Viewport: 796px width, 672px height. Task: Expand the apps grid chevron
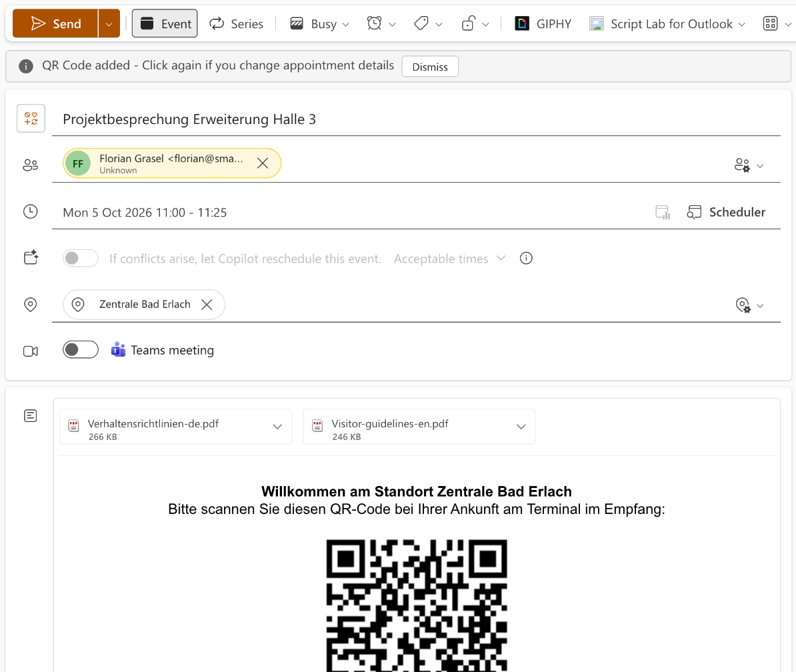tap(788, 25)
